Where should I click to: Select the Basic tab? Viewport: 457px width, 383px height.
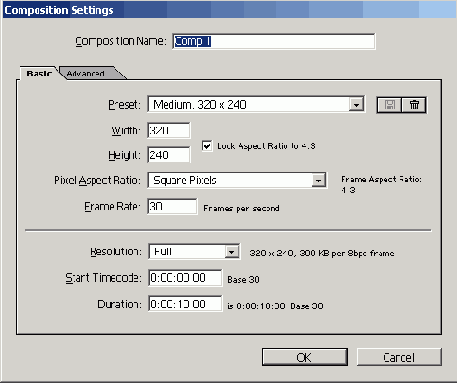coord(39,73)
